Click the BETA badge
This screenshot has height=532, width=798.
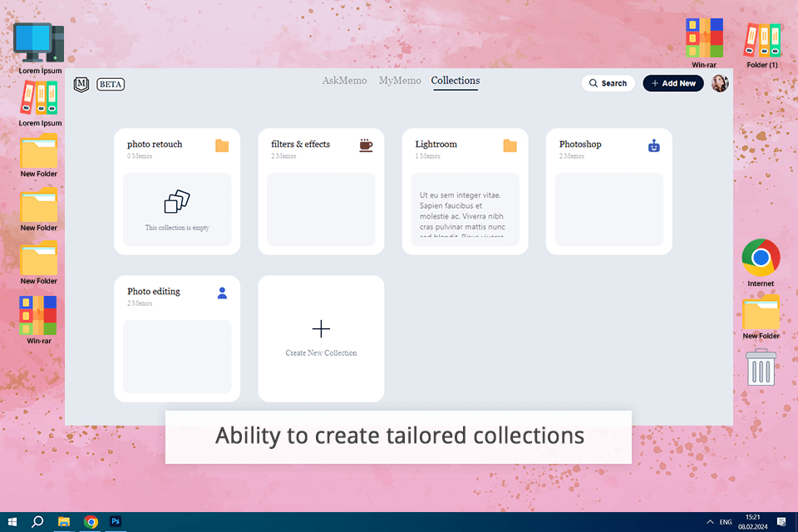coord(111,84)
